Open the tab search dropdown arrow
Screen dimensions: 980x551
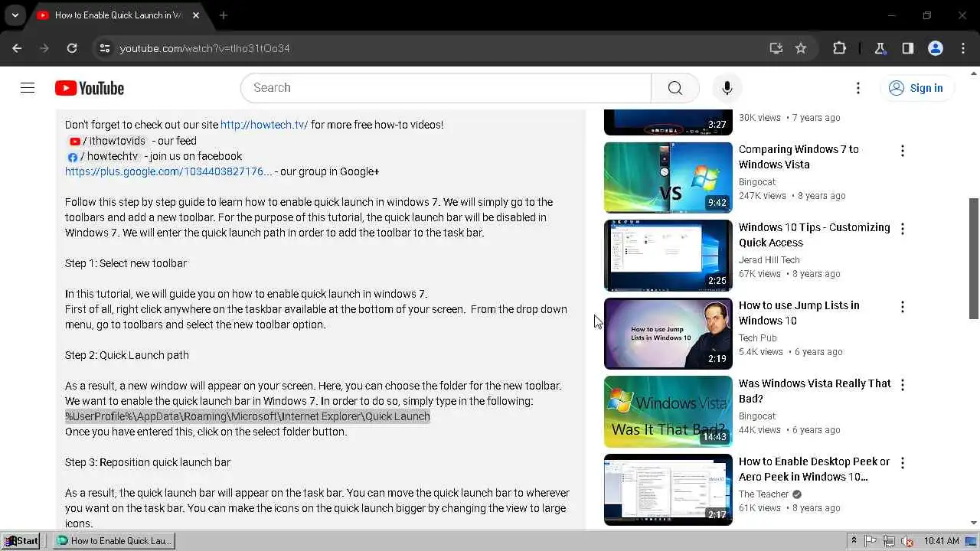pyautogui.click(x=15, y=15)
